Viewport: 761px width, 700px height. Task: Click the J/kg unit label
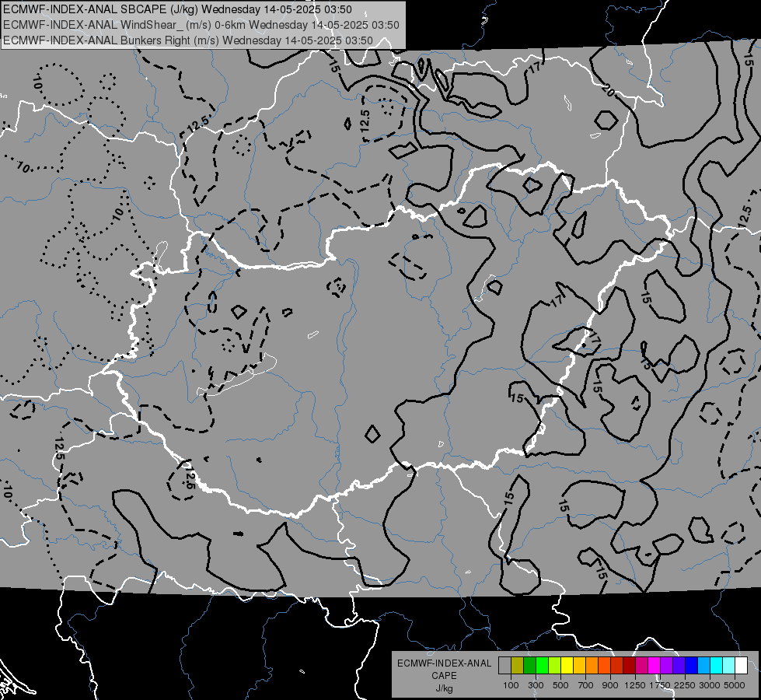(444, 688)
